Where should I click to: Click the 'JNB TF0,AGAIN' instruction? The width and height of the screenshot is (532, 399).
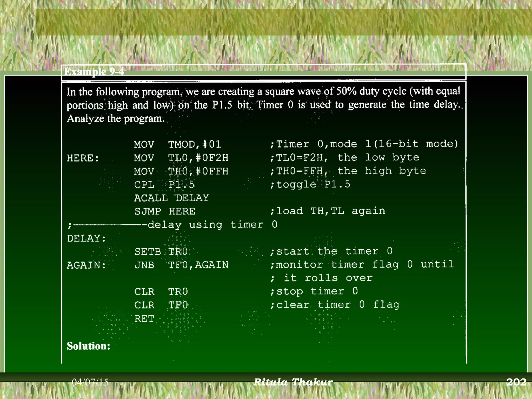tap(181, 265)
